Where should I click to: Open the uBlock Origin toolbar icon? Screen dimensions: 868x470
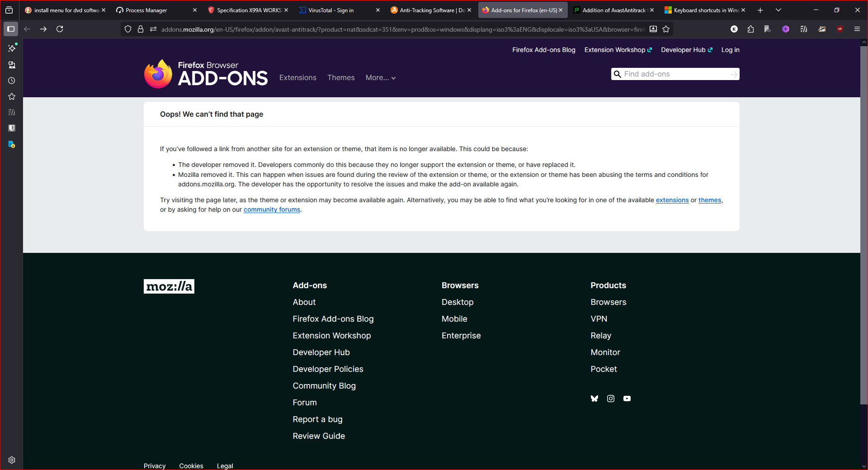point(840,29)
